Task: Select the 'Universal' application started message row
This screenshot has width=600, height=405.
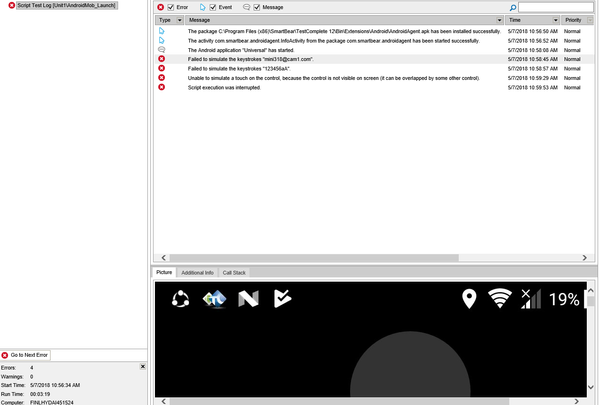Action: [x=375, y=50]
